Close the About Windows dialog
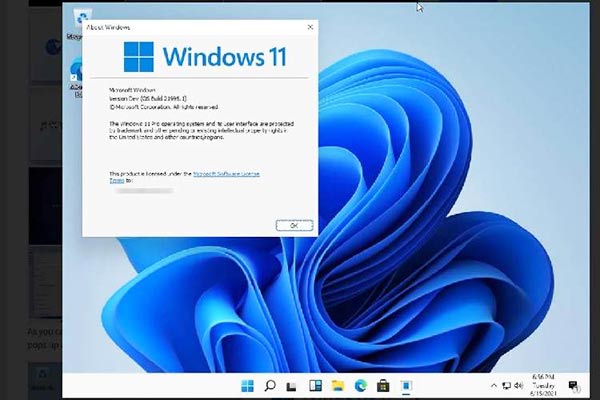 [x=310, y=26]
